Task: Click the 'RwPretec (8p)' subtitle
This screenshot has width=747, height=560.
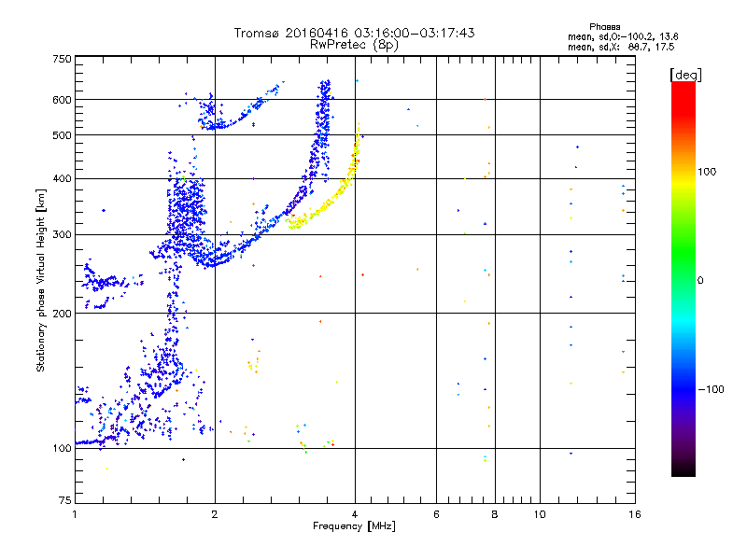Action: point(354,45)
